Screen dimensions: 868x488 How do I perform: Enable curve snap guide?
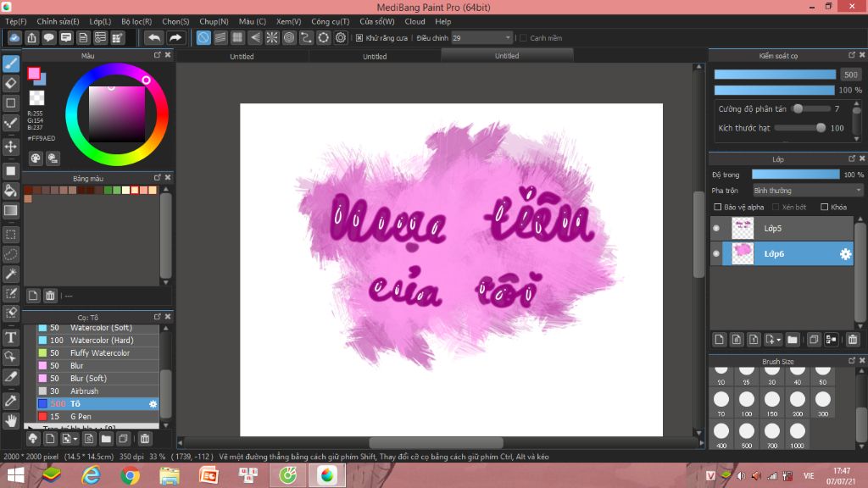coord(306,37)
